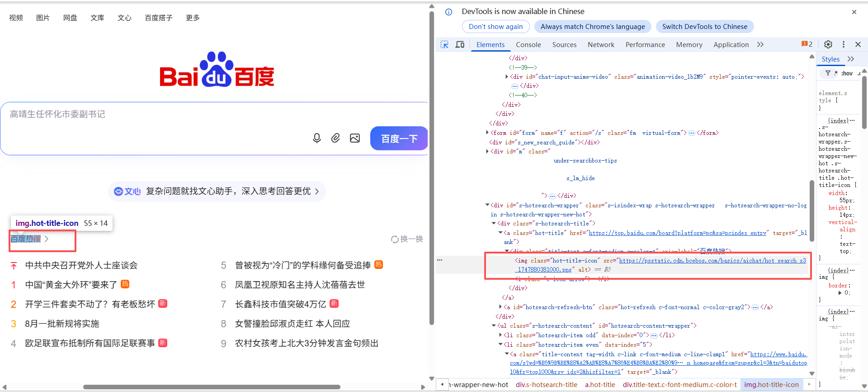Viewport: 868px width, 392px height.
Task: Click the Elements panel vertical scrollbar
Action: tap(812, 210)
